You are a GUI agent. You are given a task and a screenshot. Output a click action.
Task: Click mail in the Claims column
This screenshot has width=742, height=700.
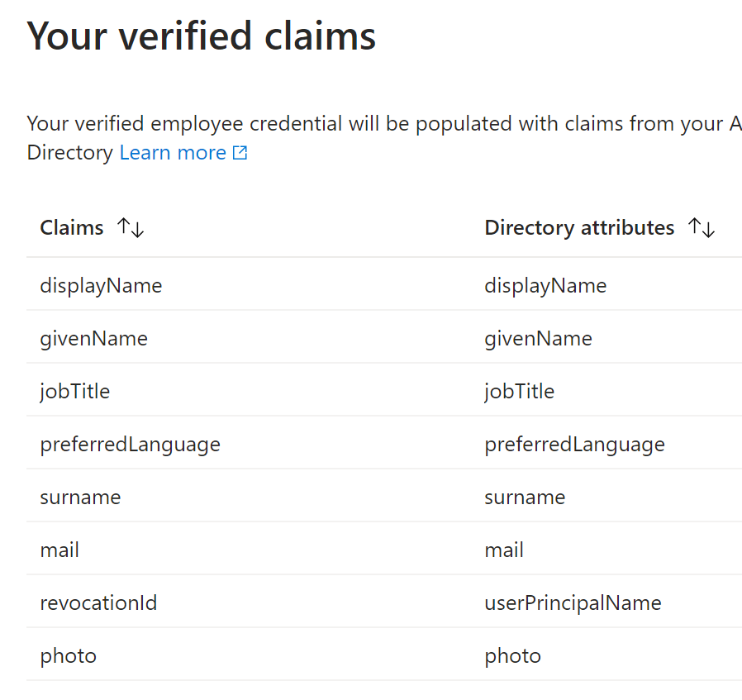(59, 550)
